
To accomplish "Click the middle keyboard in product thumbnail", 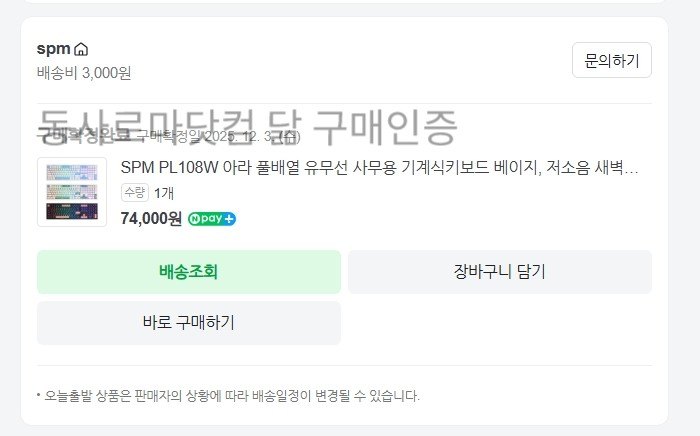I will (x=72, y=191).
